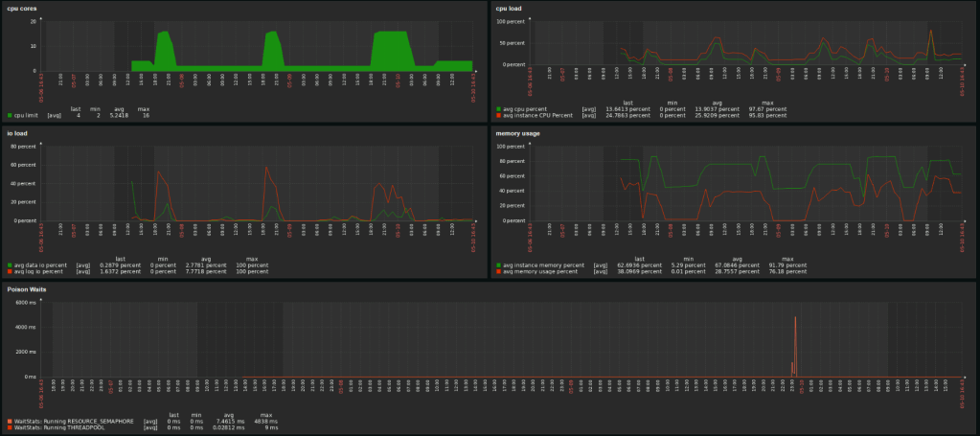Click the 6000 ms axis label in Poison Waits
The width and height of the screenshot is (980, 436).
click(x=24, y=303)
